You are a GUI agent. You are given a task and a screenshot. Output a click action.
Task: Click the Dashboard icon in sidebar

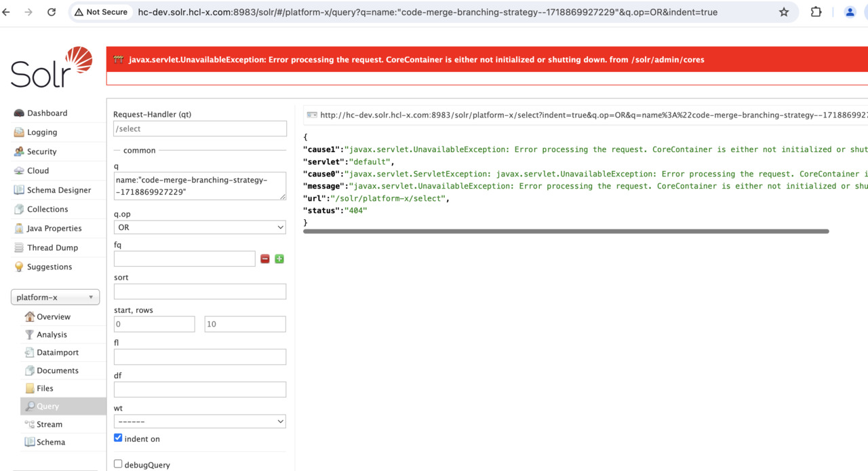19,113
